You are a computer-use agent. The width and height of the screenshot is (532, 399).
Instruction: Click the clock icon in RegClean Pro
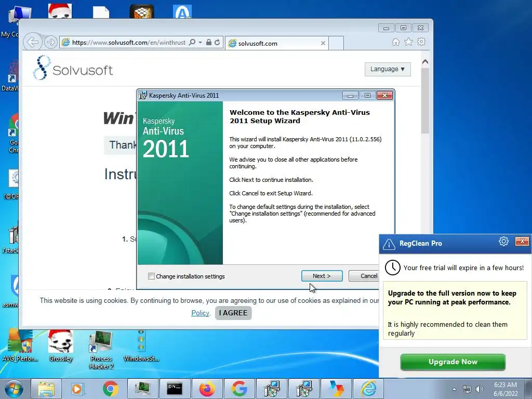point(393,268)
